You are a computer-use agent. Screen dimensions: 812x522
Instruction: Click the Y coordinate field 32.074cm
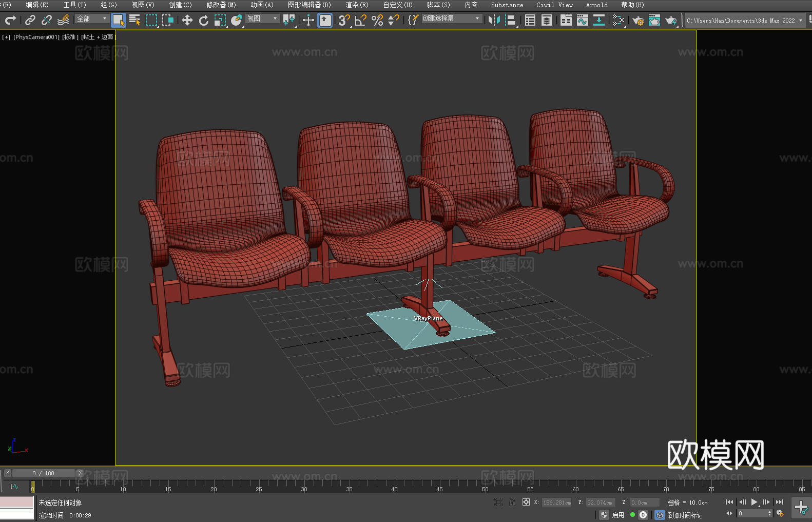pyautogui.click(x=601, y=502)
